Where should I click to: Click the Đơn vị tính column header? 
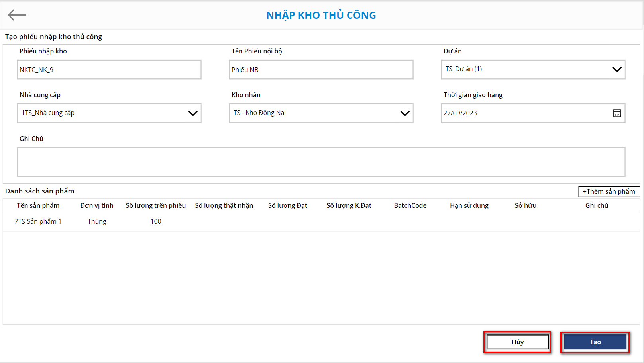click(x=97, y=205)
